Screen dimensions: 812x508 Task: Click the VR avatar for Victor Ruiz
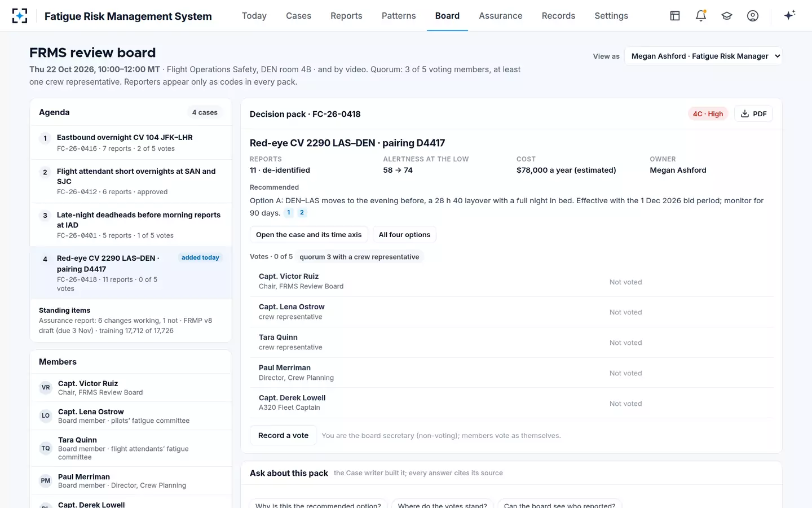(x=46, y=388)
